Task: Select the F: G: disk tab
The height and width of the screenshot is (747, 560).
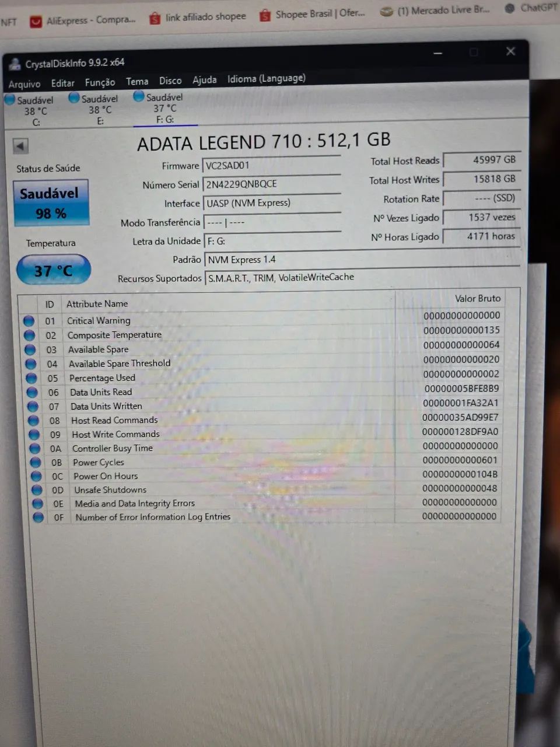Action: pyautogui.click(x=165, y=109)
